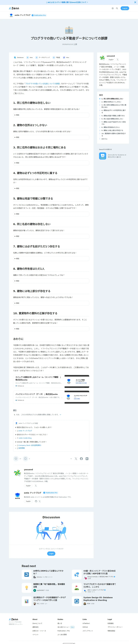Open the マルチプロダクト化のなかで基盤を育てた3年 article icon
Viewport: 138px width, 644px height.
[x=77, y=588]
